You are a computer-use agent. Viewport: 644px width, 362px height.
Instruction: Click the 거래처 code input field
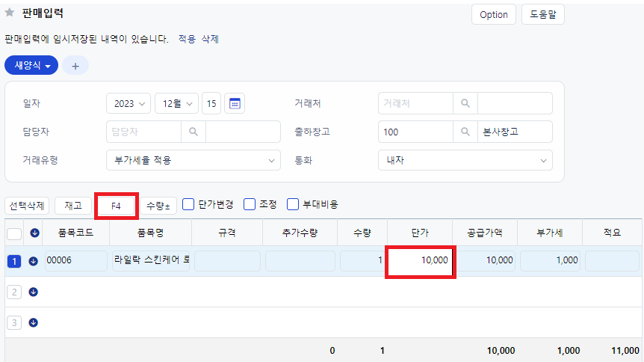(415, 103)
